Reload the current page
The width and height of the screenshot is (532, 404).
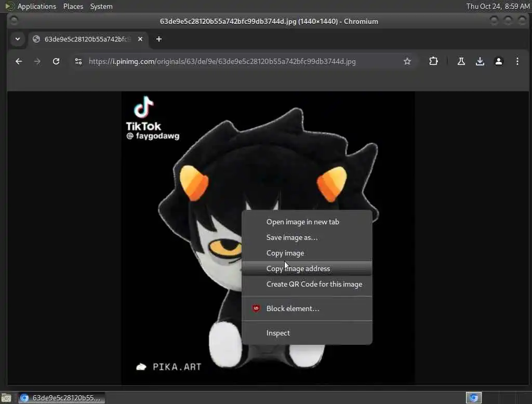(x=56, y=61)
